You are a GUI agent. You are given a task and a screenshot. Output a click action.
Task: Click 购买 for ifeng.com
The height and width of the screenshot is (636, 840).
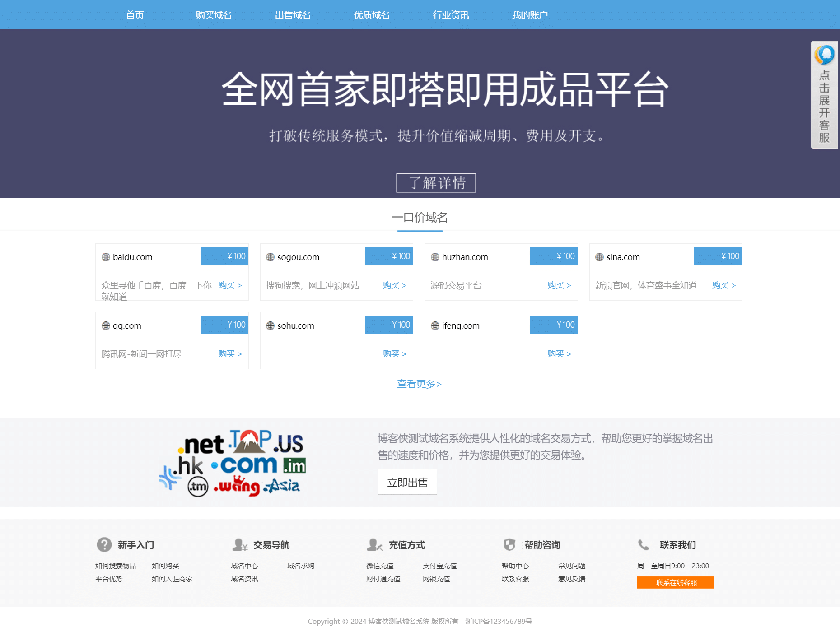(x=559, y=354)
